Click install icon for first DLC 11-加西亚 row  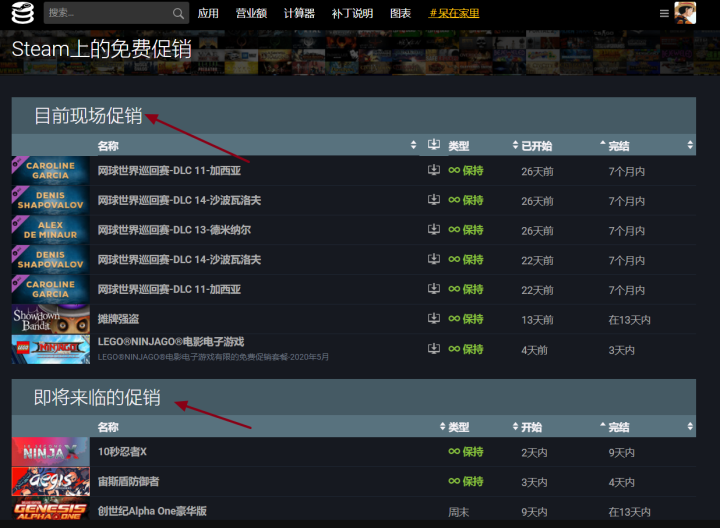433,170
